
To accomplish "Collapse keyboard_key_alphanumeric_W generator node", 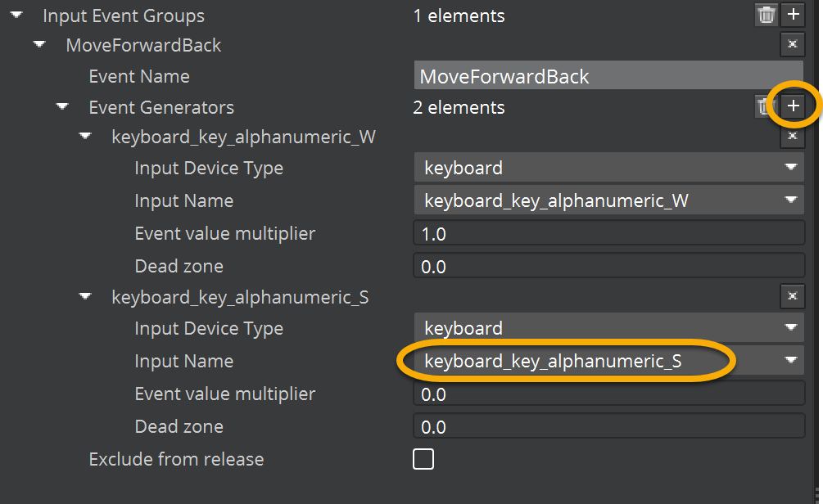I will pyautogui.click(x=85, y=136).
